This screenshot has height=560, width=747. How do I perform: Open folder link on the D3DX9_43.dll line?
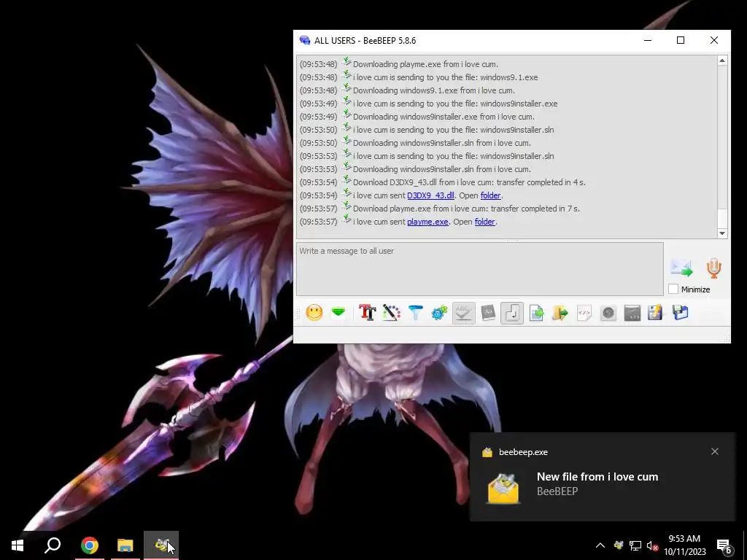coord(490,195)
